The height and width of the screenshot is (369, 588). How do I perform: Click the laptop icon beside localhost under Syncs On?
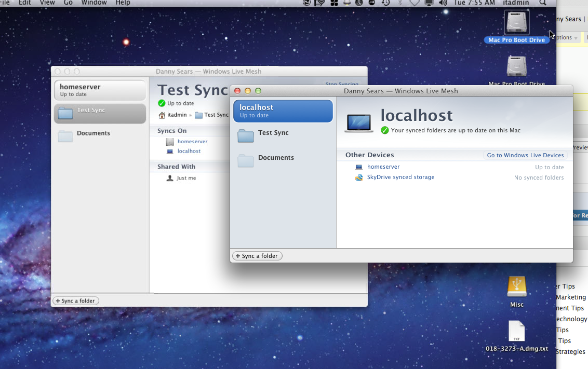[x=170, y=152]
